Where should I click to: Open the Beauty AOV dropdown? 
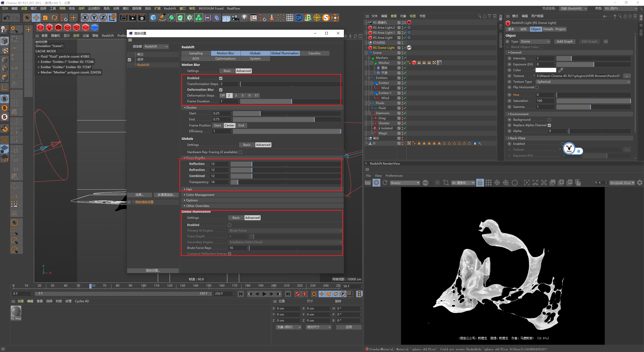[405, 183]
